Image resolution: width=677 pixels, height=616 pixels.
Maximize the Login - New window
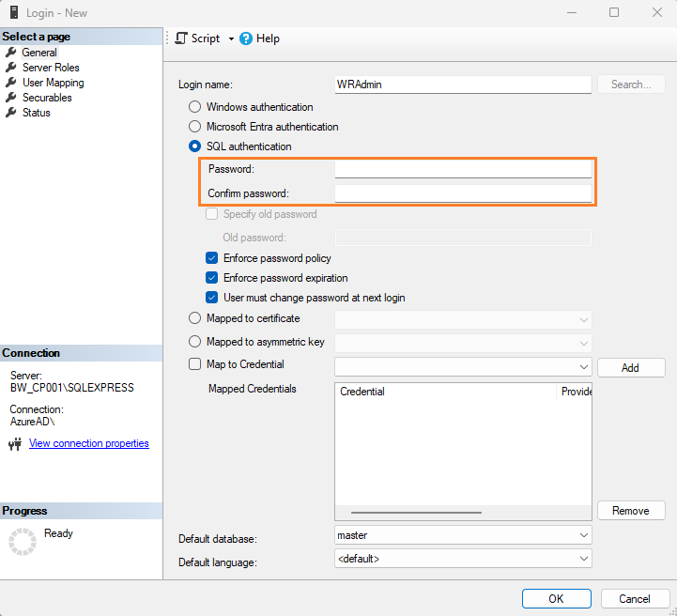[614, 12]
